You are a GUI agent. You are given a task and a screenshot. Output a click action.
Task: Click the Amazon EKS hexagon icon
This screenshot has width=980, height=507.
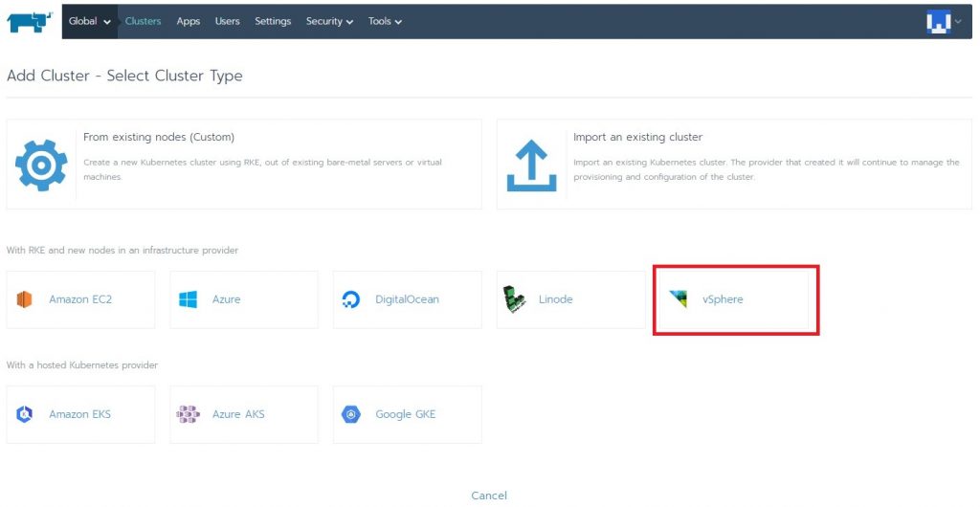24,414
